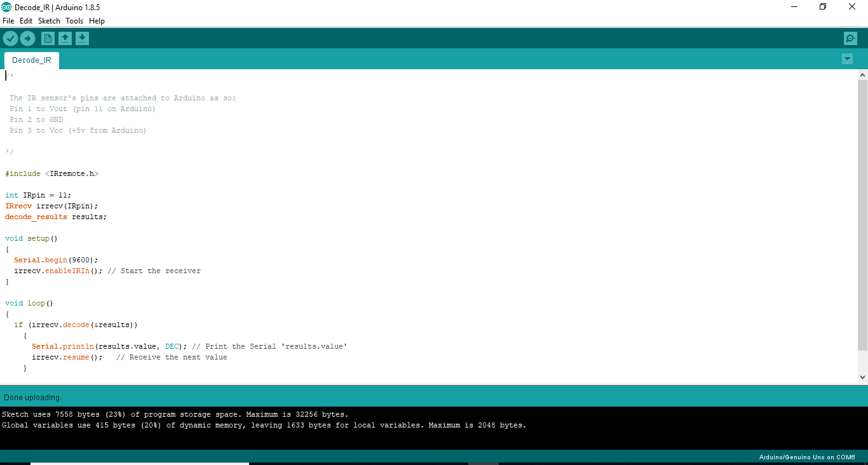Click the 'IRrecv irrecv(IRpin);' line

coord(52,206)
